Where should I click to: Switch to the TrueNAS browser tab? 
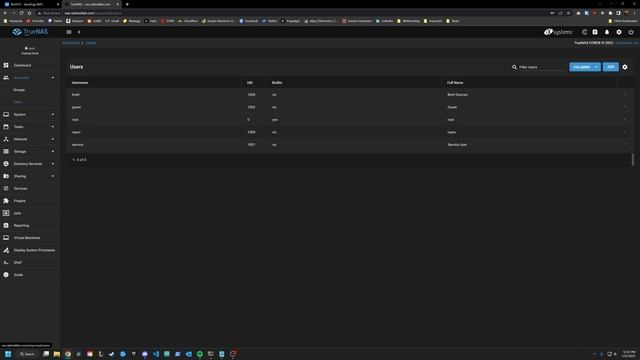click(x=91, y=4)
